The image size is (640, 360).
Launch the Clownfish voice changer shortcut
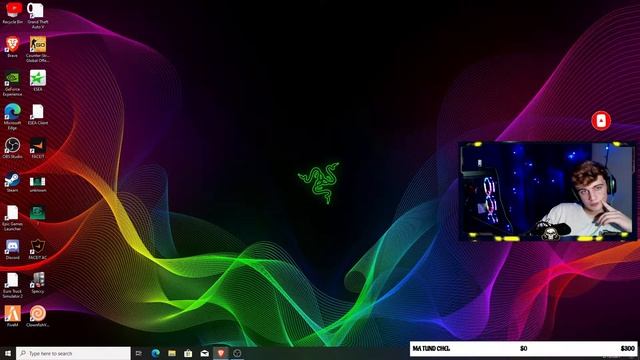38,316
